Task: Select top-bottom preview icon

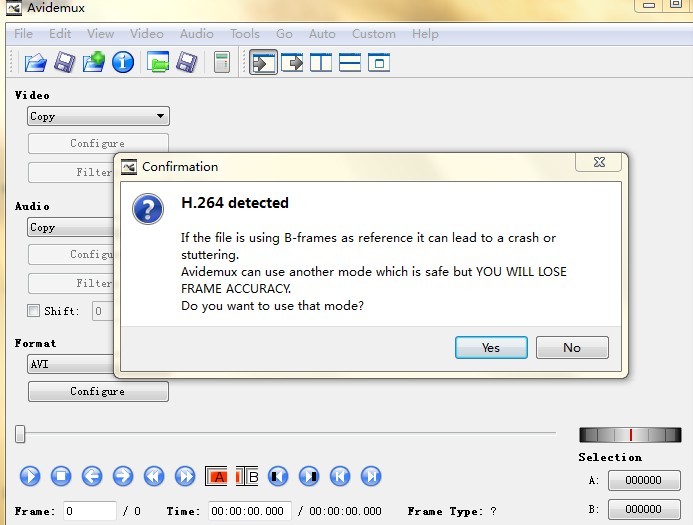Action: point(350,62)
